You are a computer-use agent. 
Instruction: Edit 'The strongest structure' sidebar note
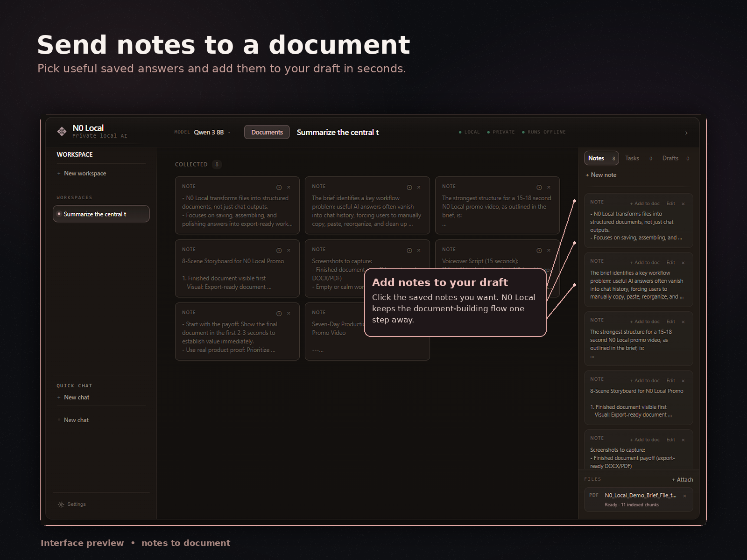pyautogui.click(x=671, y=322)
